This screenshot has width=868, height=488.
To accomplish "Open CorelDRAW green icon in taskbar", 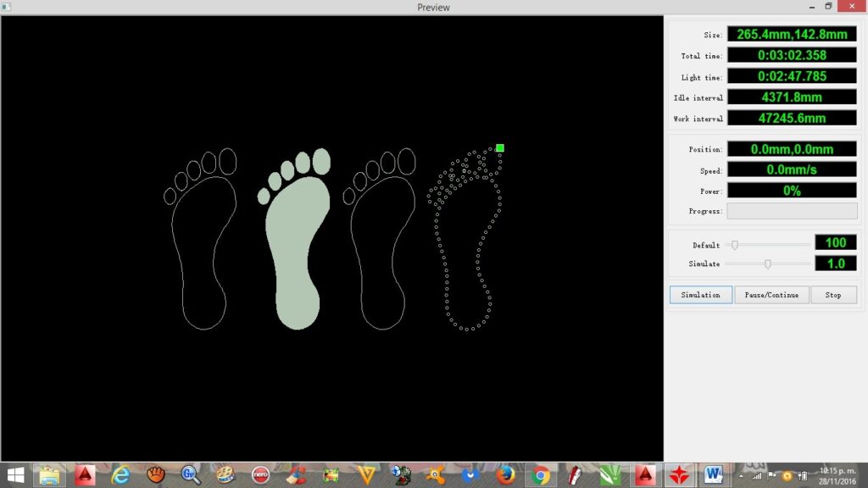I will tap(609, 475).
